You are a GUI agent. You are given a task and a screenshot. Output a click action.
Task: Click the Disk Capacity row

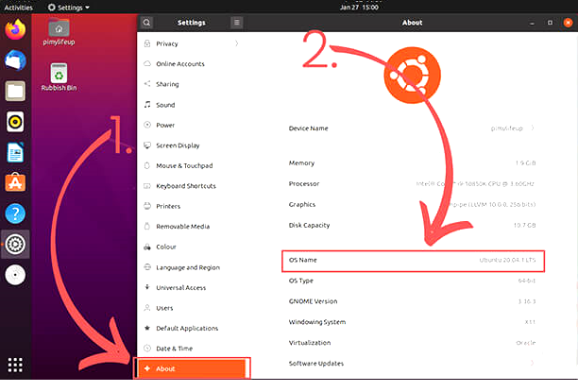[413, 225]
